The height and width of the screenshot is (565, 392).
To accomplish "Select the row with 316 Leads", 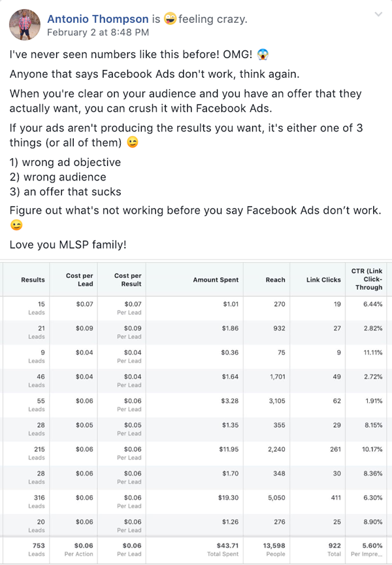I will 195,502.
